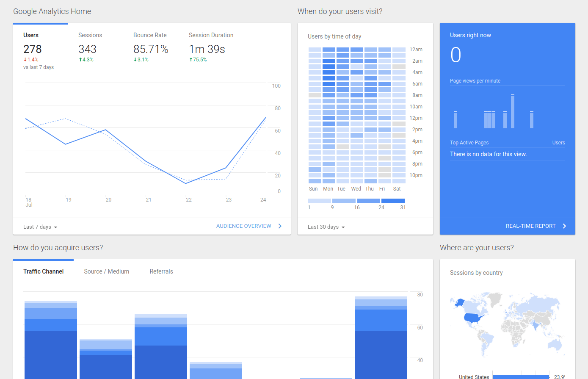Image resolution: width=588 pixels, height=379 pixels.
Task: Click the 'Page views per minute' label
Action: pyautogui.click(x=475, y=81)
